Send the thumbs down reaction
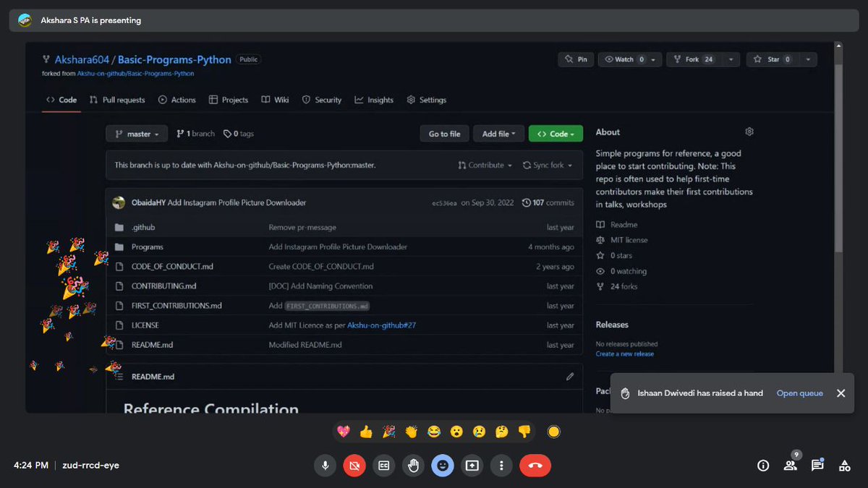The height and width of the screenshot is (488, 868). coord(524,432)
